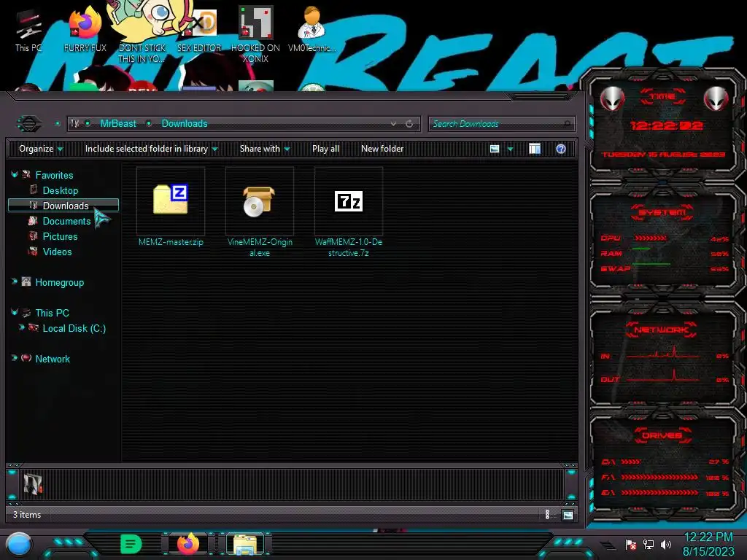Click the 3 items status bar text

[27, 515]
